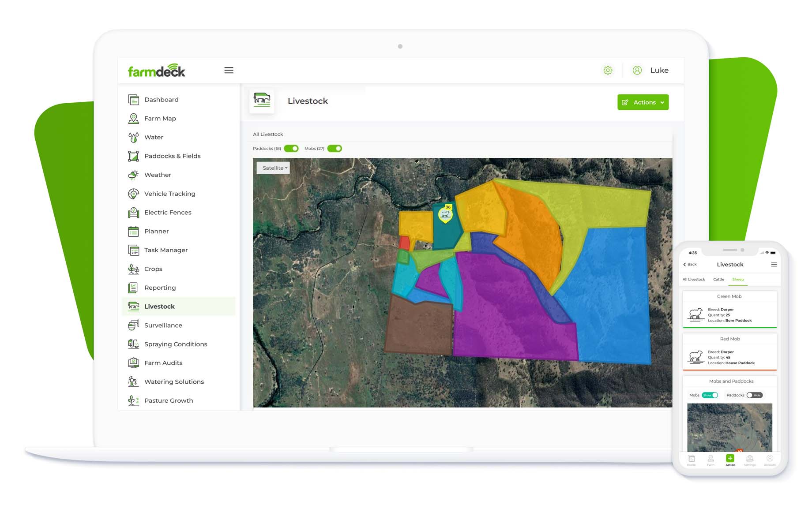Click the Farm Map pin icon
This screenshot has height=516, width=812.
(133, 119)
